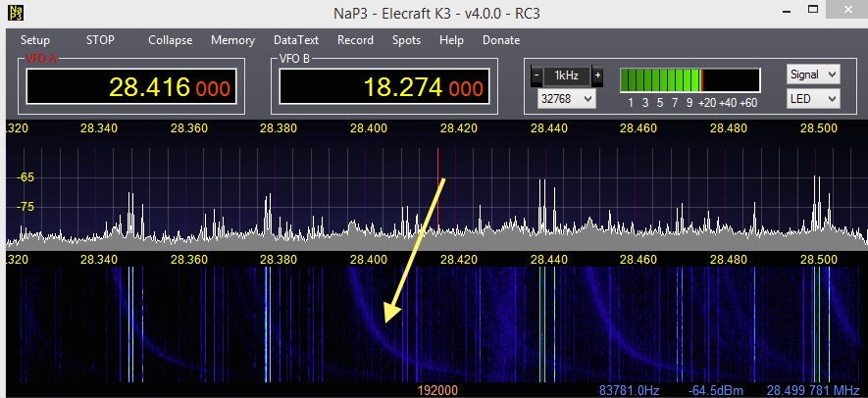Expand the Signal meter type dropdown

tap(813, 75)
